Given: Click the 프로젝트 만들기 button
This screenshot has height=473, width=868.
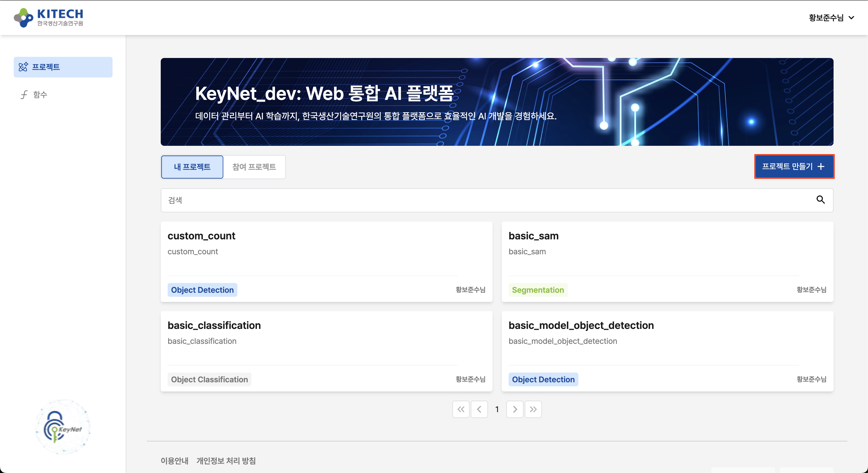Looking at the screenshot, I should pos(794,166).
